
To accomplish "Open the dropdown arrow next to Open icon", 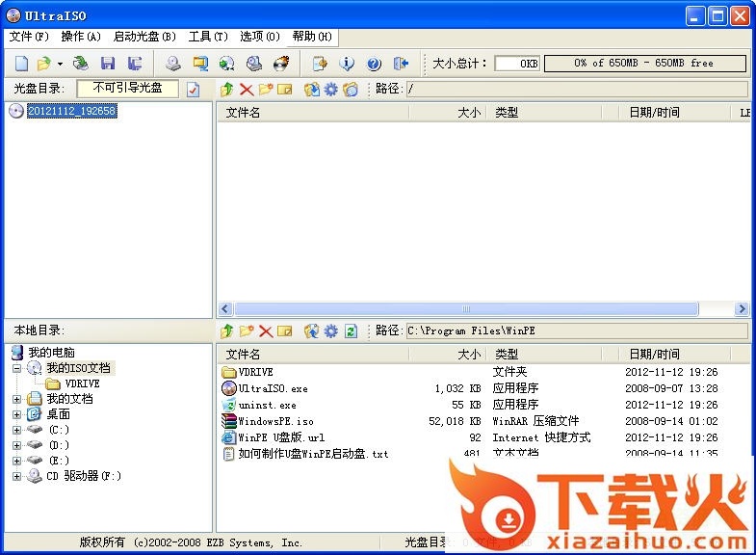I will tap(60, 65).
